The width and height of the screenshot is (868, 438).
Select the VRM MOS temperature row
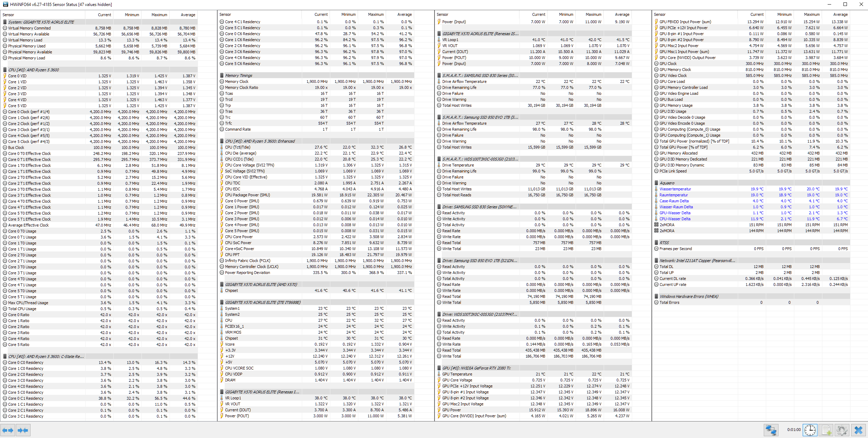[316, 332]
